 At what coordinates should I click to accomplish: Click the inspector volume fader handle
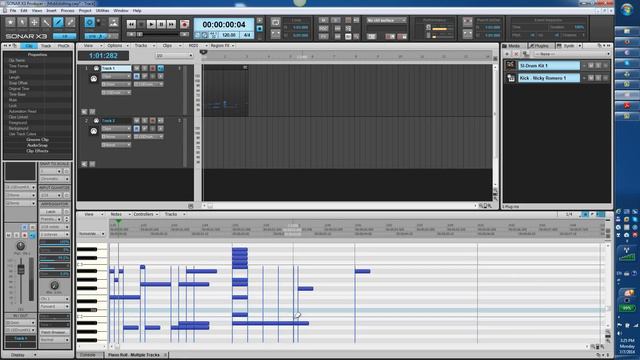point(21,269)
